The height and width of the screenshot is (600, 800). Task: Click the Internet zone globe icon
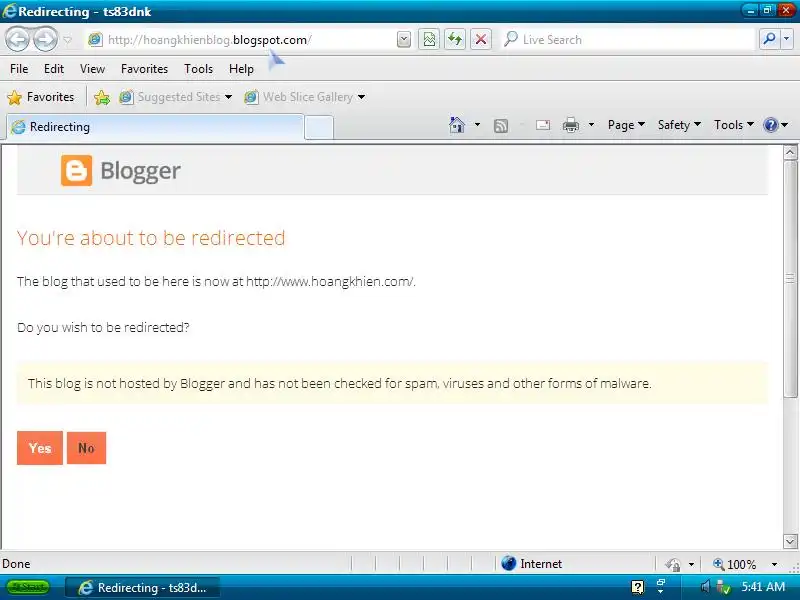(x=508, y=563)
